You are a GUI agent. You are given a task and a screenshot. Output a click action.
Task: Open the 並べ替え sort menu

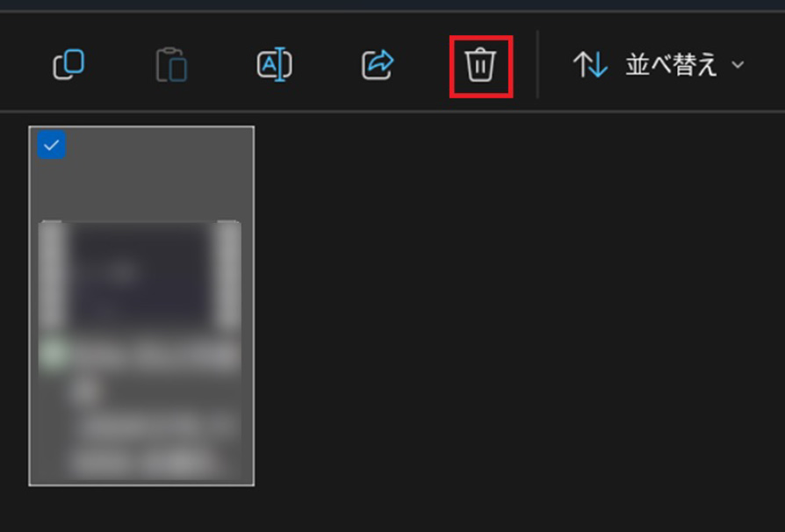pyautogui.click(x=659, y=65)
